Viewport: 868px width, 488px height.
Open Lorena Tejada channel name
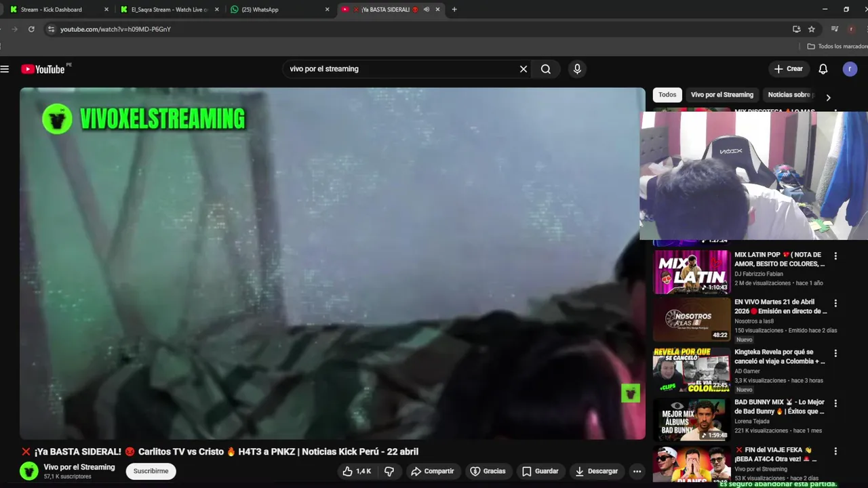752,422
